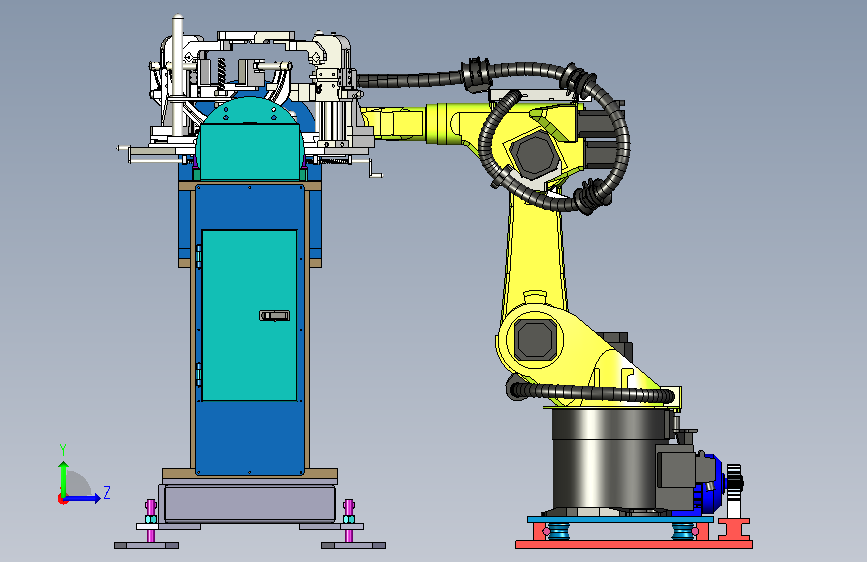This screenshot has height=562, width=867.
Task: Select the upper hexagonal joint cover on robot
Action: click(x=535, y=154)
